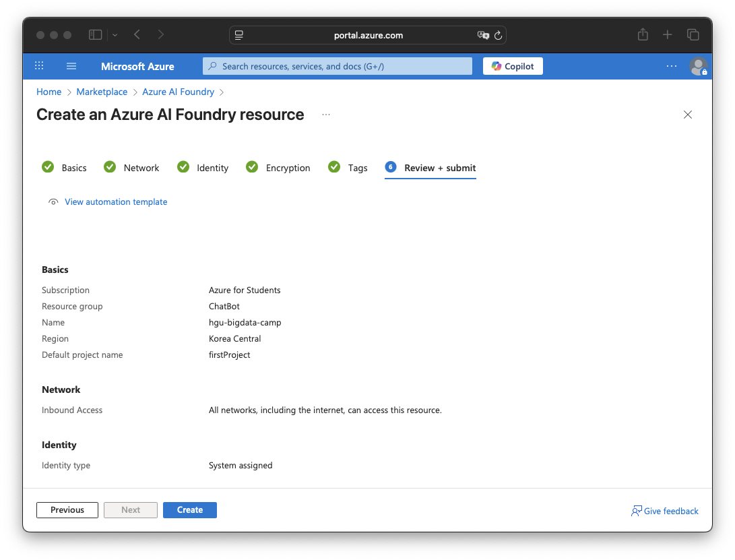Switch to the Network step tab

point(131,167)
